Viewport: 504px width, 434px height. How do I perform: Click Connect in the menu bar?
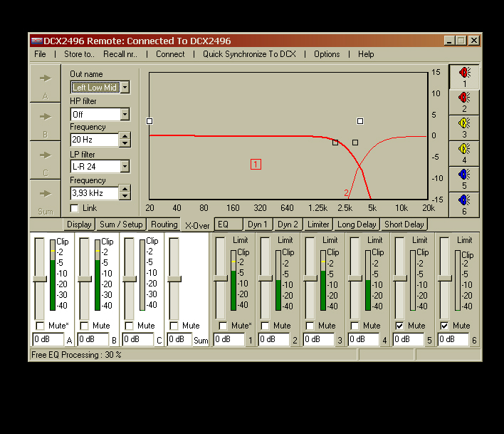tap(170, 54)
